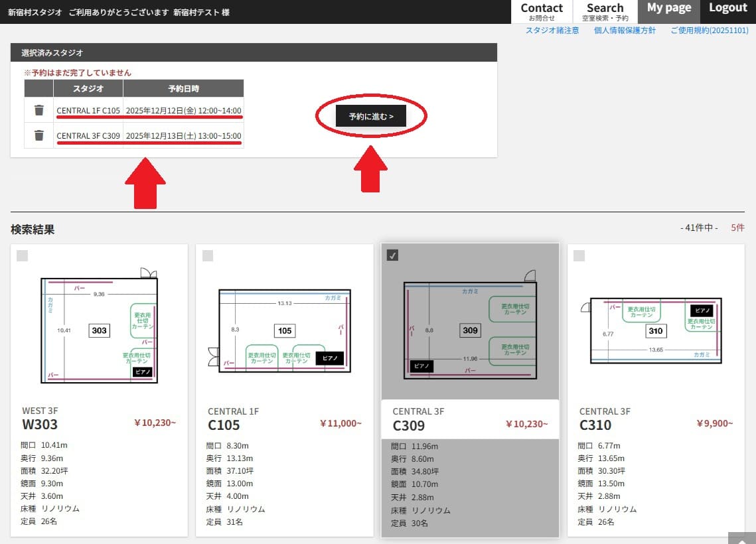Screen dimensions: 756x544
Task: Uncheck the C309 studio checkbox
Action: coord(393,255)
